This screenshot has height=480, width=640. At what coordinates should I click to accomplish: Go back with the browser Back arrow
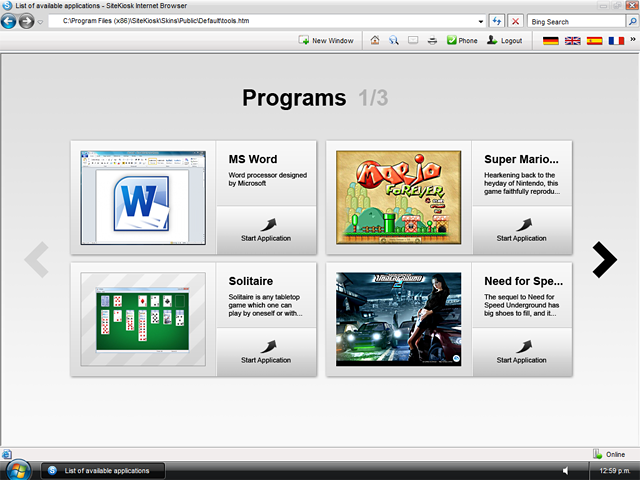tap(9, 20)
